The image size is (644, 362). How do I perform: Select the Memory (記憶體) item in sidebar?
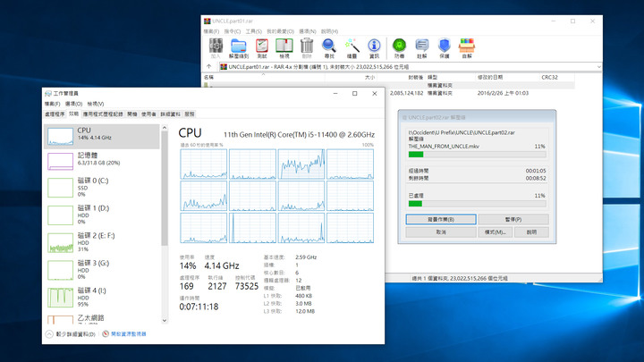(x=101, y=161)
